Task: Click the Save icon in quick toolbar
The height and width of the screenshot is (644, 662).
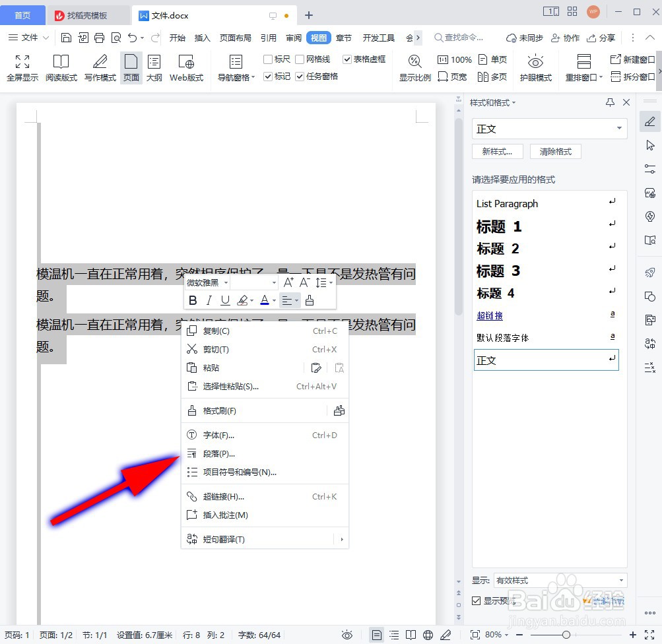Action: point(66,38)
